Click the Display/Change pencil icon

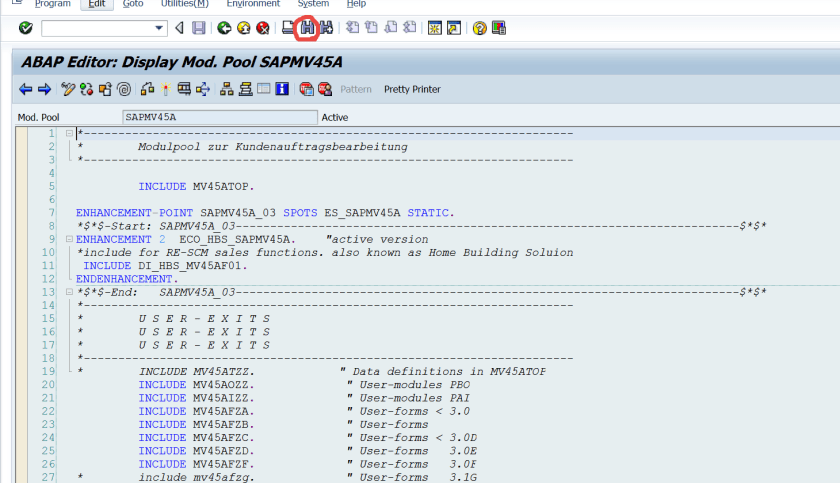pyautogui.click(x=68, y=89)
